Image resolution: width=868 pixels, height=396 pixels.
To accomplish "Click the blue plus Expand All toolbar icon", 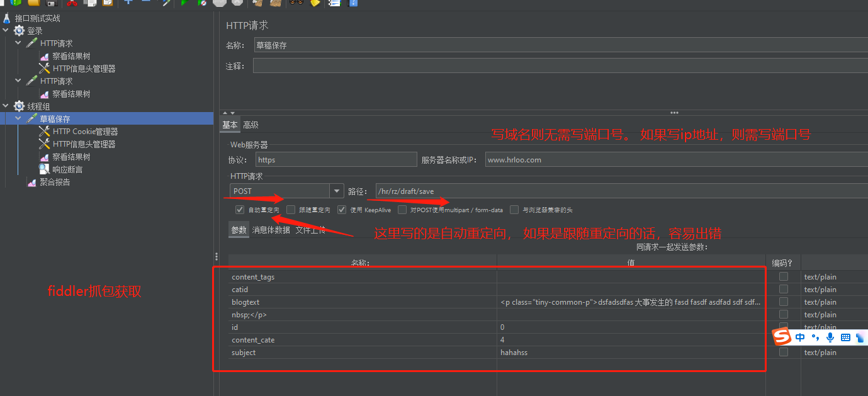I will (128, 2).
